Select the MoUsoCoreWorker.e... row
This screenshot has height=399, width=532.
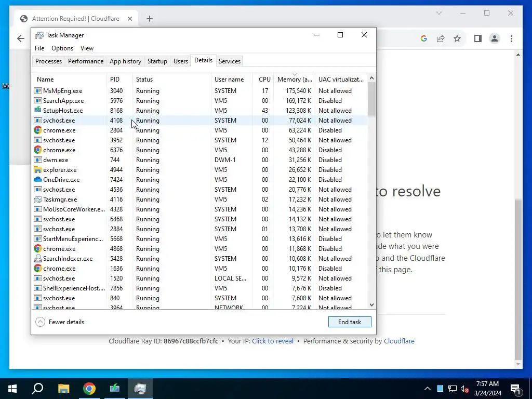[200, 209]
